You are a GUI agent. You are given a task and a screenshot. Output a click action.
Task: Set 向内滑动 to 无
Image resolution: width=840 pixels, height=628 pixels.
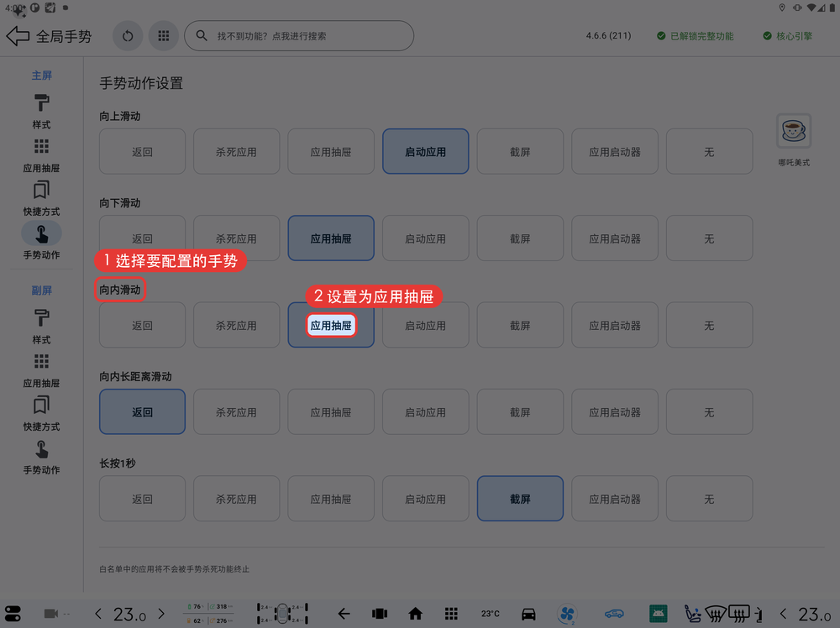709,325
